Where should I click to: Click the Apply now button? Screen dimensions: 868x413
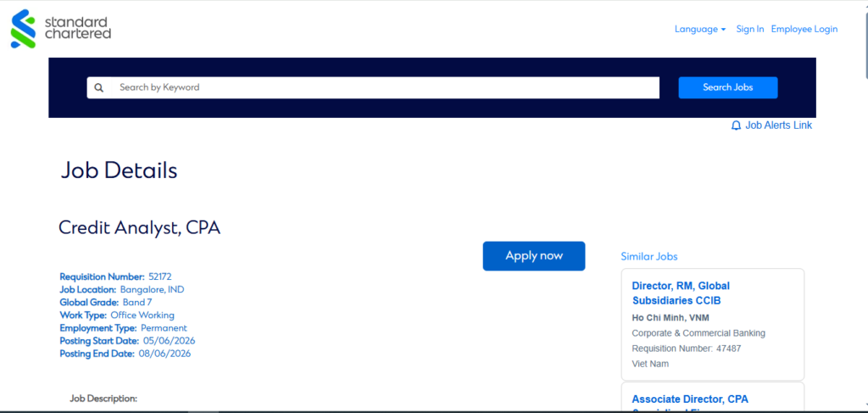pos(534,256)
